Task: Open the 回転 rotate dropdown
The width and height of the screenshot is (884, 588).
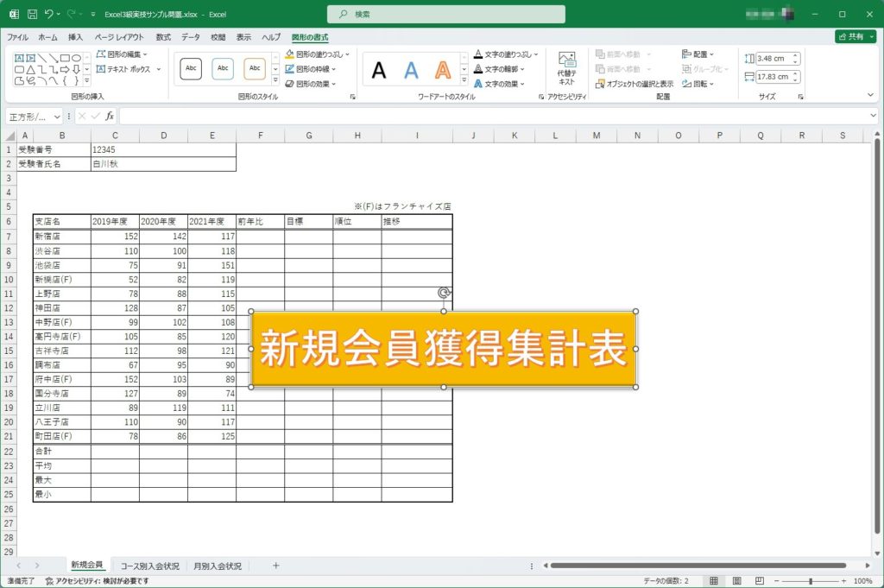Action: pyautogui.click(x=698, y=84)
